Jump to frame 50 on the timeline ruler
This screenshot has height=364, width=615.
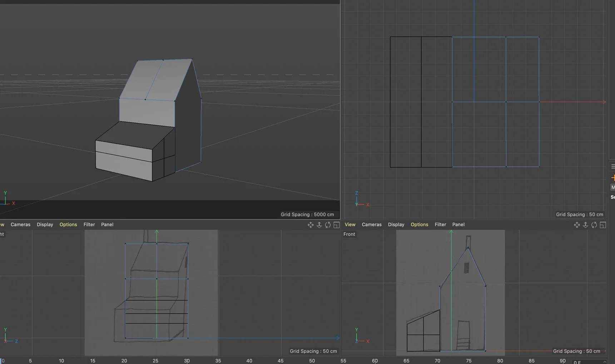(x=312, y=361)
